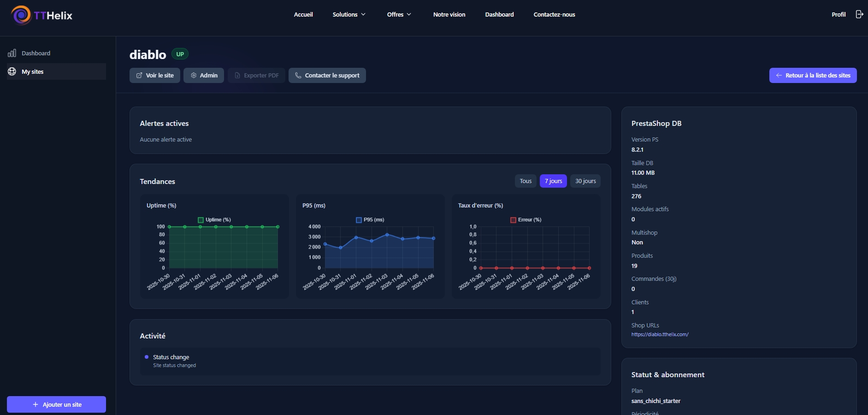Image resolution: width=868 pixels, height=415 pixels.
Task: Toggle P95 (ms) legend series
Action: click(x=370, y=220)
